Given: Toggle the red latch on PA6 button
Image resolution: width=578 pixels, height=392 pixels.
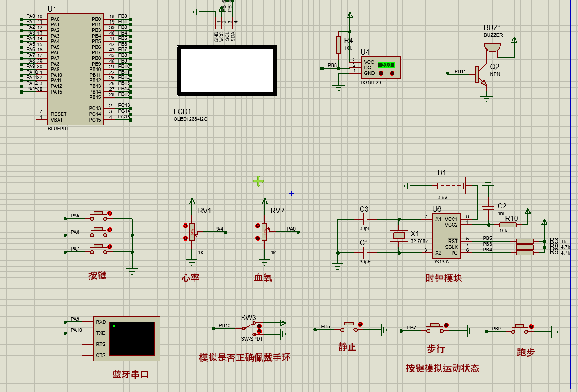Looking at the screenshot, I should tap(109, 230).
